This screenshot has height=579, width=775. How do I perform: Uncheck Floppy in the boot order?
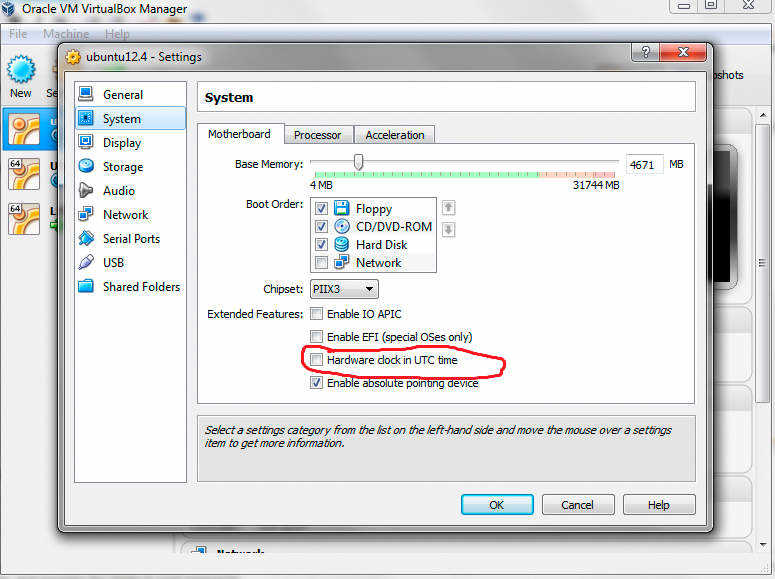point(321,208)
